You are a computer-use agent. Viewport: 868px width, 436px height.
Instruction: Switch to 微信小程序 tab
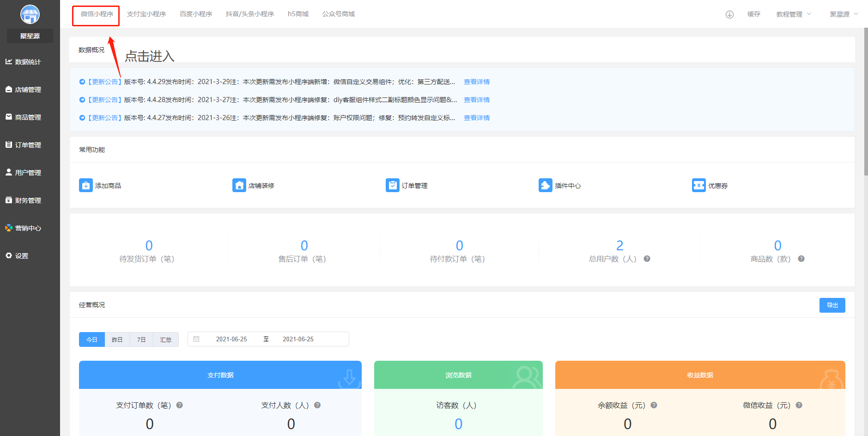click(x=97, y=14)
